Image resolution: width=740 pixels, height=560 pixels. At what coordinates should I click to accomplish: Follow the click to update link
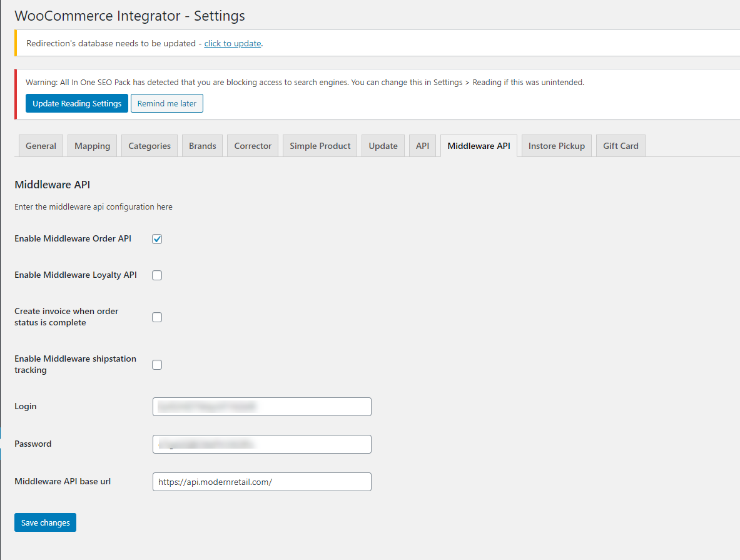pos(233,43)
